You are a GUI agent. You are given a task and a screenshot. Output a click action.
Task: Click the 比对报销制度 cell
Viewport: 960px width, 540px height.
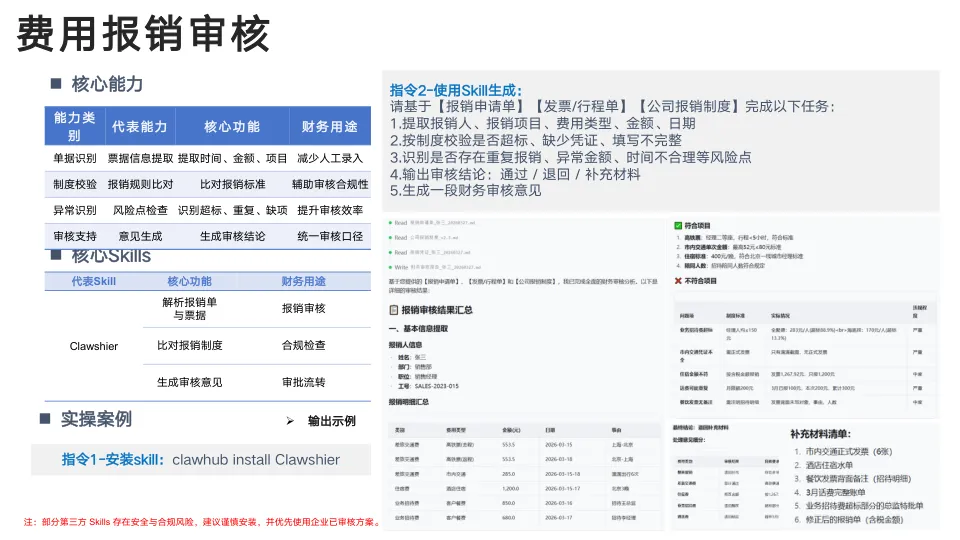pyautogui.click(x=189, y=345)
